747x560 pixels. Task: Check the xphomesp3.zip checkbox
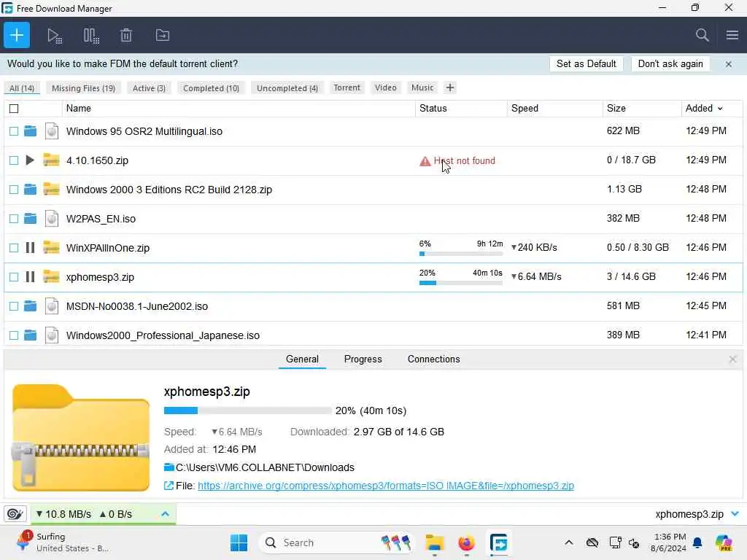click(x=14, y=276)
